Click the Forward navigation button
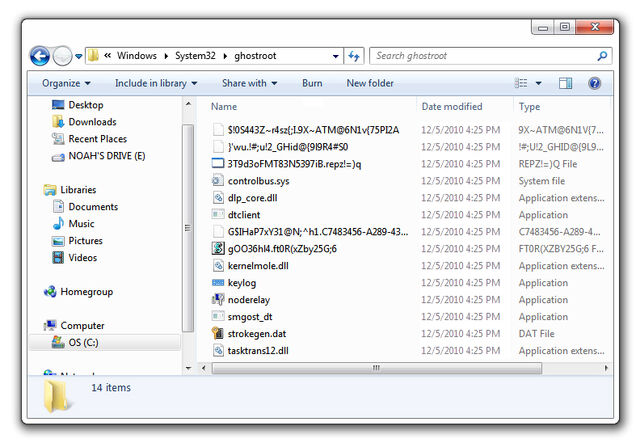This screenshot has width=640, height=443. click(x=62, y=56)
